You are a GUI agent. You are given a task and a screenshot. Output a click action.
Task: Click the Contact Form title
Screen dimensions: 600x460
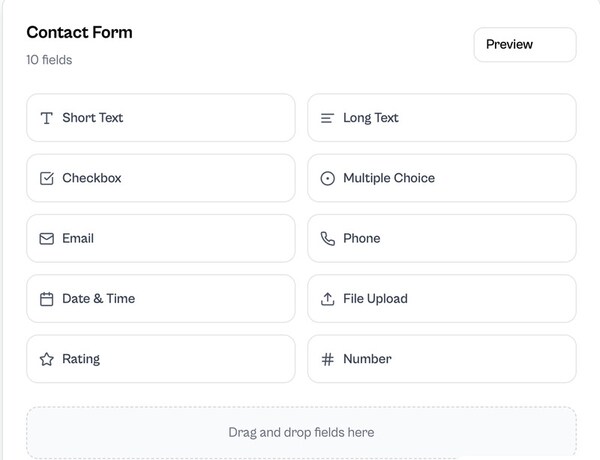(79, 32)
